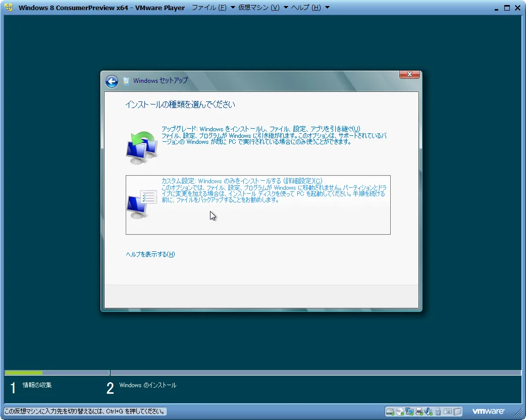Expand the dropdown arrow beside 仮想マシン

(x=286, y=8)
